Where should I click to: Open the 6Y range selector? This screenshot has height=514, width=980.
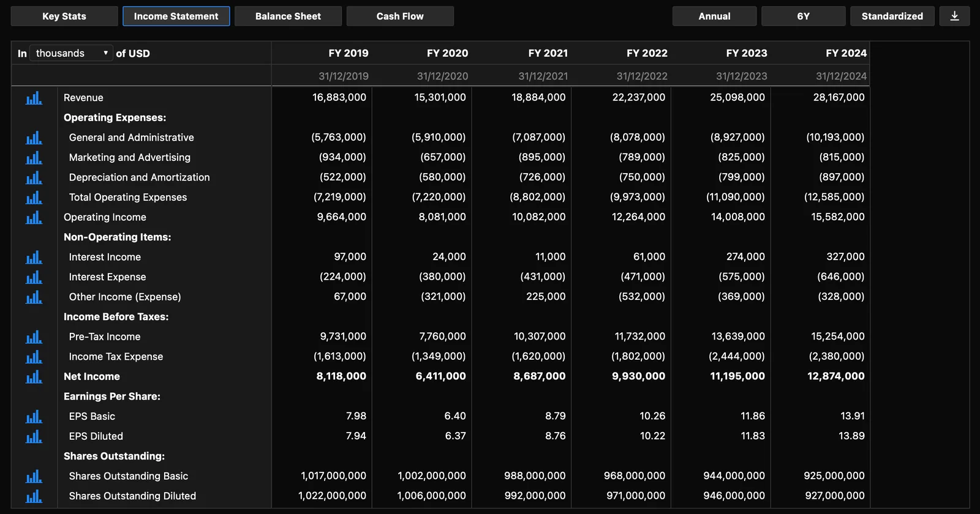803,16
